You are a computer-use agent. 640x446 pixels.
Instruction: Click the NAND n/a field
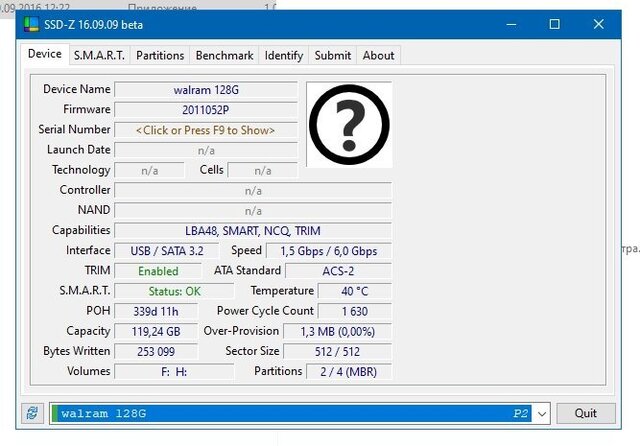tap(253, 211)
